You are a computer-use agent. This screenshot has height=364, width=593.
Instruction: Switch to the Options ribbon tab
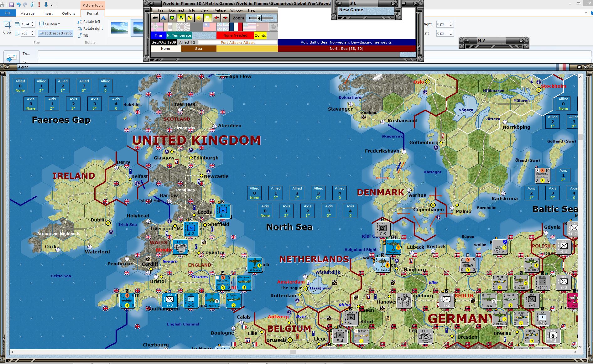tap(69, 13)
